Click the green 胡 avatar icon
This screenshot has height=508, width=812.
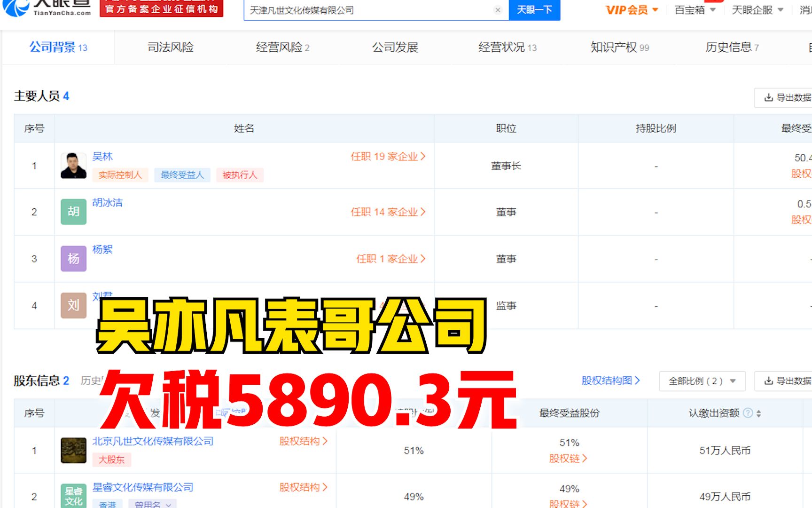tap(74, 212)
